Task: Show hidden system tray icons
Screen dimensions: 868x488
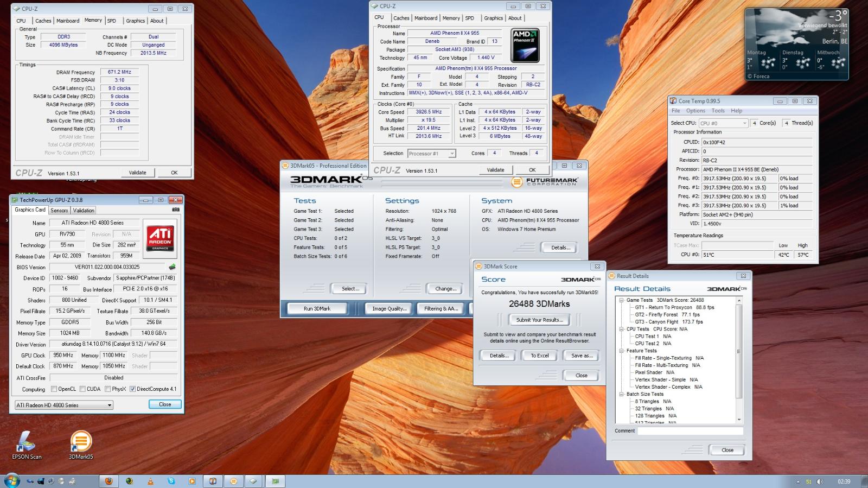Action: tap(798, 481)
